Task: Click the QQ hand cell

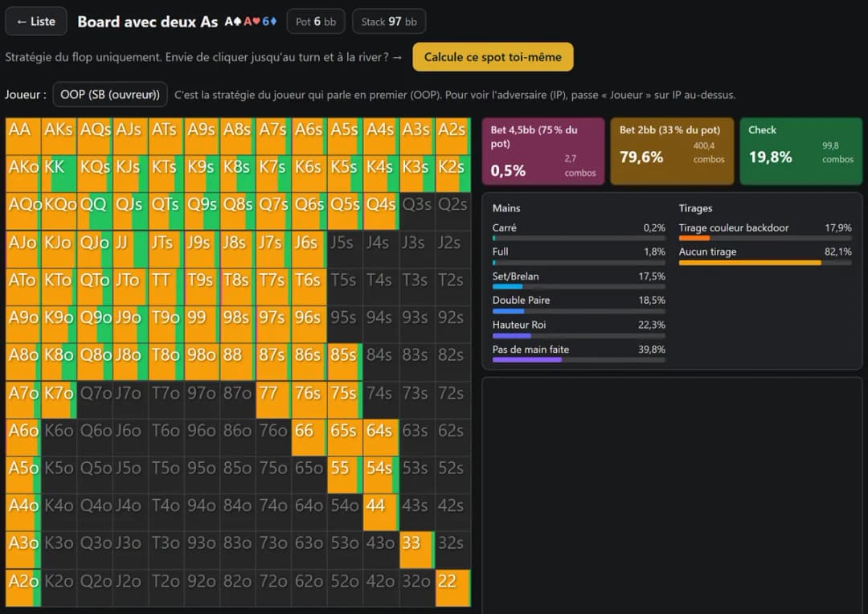Action: 95,211
